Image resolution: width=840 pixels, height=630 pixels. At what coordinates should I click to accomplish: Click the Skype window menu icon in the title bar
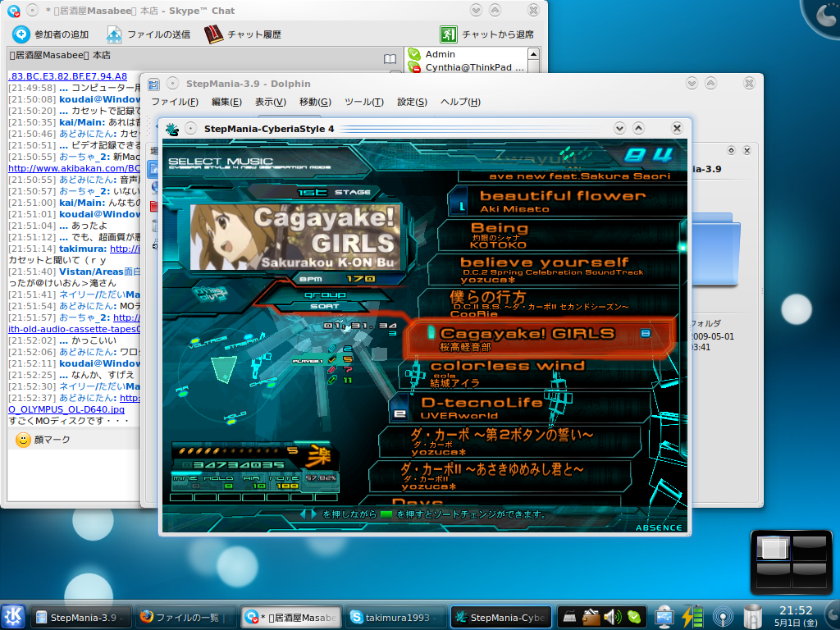(14, 10)
